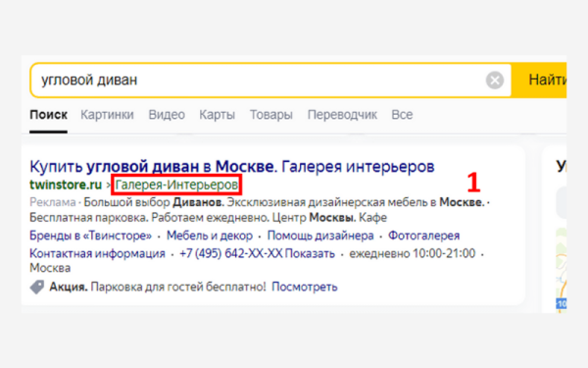Click the Найти search button
Image resolution: width=588 pixels, height=368 pixels.
tap(540, 80)
